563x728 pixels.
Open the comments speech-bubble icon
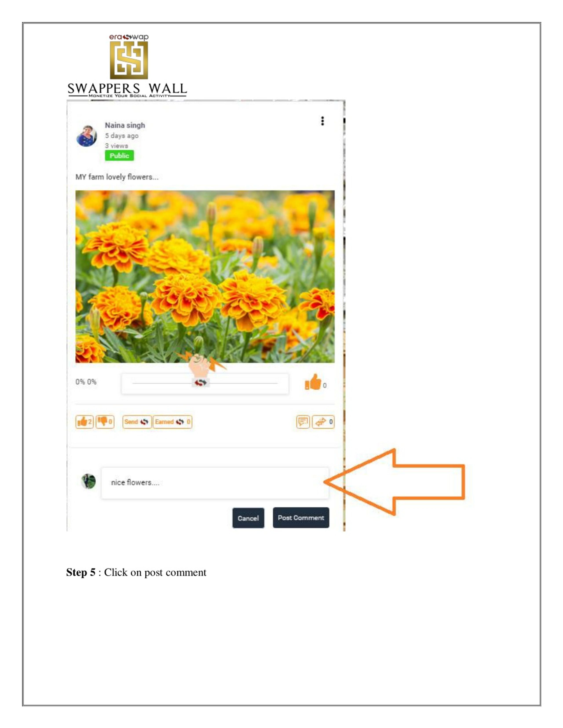pos(303,422)
